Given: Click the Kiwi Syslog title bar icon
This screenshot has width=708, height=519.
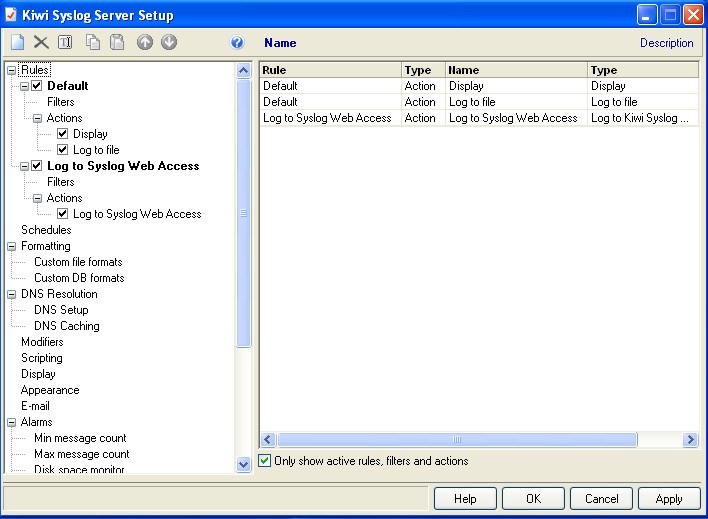Looking at the screenshot, I should point(11,15).
